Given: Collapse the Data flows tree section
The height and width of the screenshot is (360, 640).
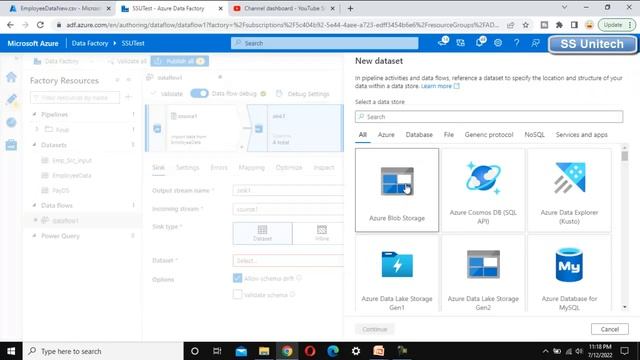Looking at the screenshot, I should 34,205.
